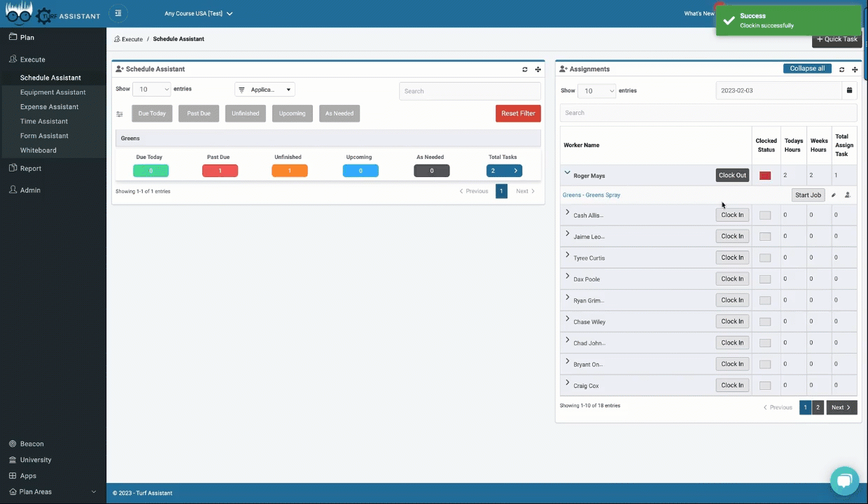Open the calendar date picker icon
Image resolution: width=868 pixels, height=504 pixels.
849,90
